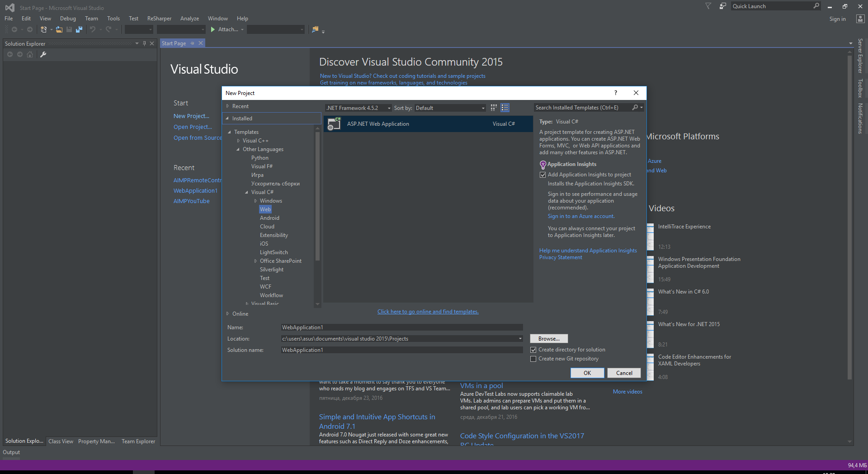Click the Save All toolbar icon
The height and width of the screenshot is (474, 868).
(x=79, y=29)
